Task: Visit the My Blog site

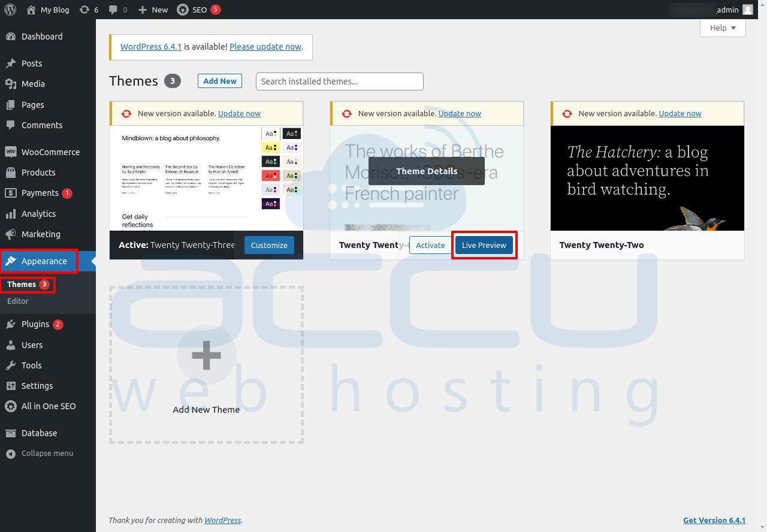Action: (48, 10)
